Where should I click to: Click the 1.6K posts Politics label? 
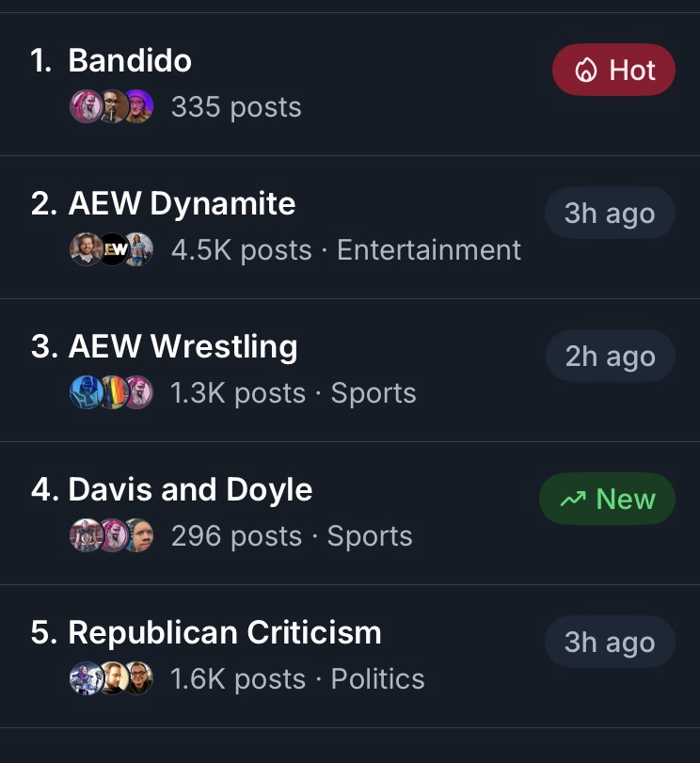click(x=297, y=679)
